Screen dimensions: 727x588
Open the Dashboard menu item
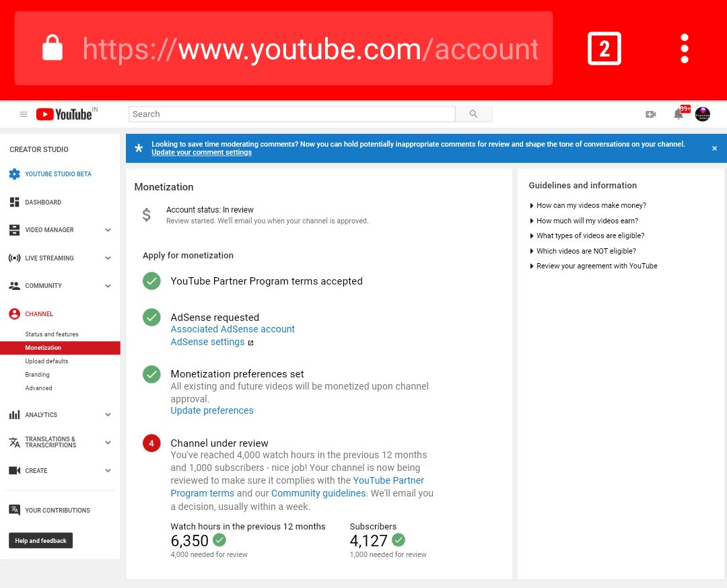click(x=43, y=202)
